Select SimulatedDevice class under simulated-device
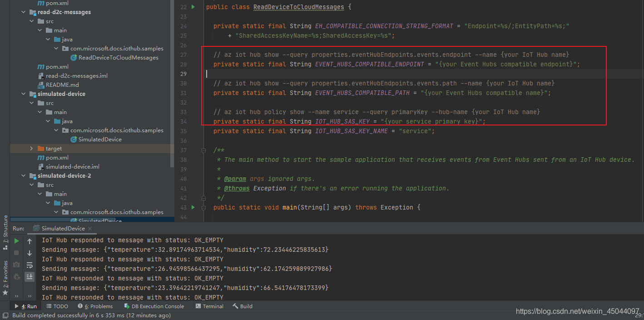 tap(100, 140)
